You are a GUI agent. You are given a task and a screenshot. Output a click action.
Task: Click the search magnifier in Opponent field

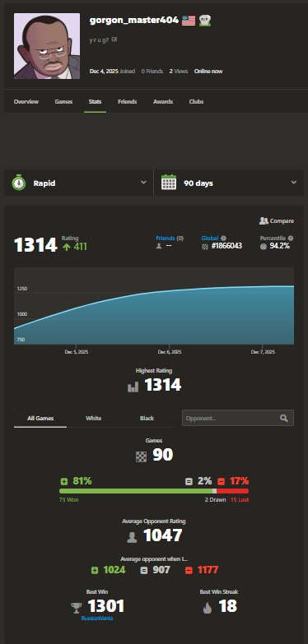pyautogui.click(x=284, y=418)
